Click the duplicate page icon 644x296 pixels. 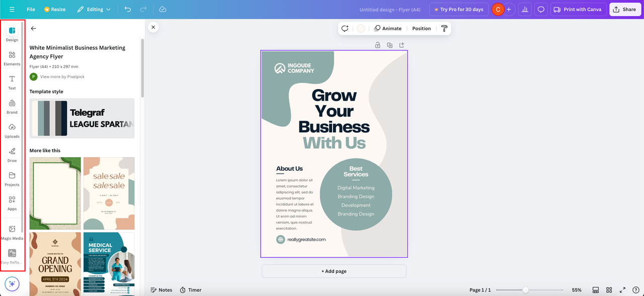click(390, 45)
